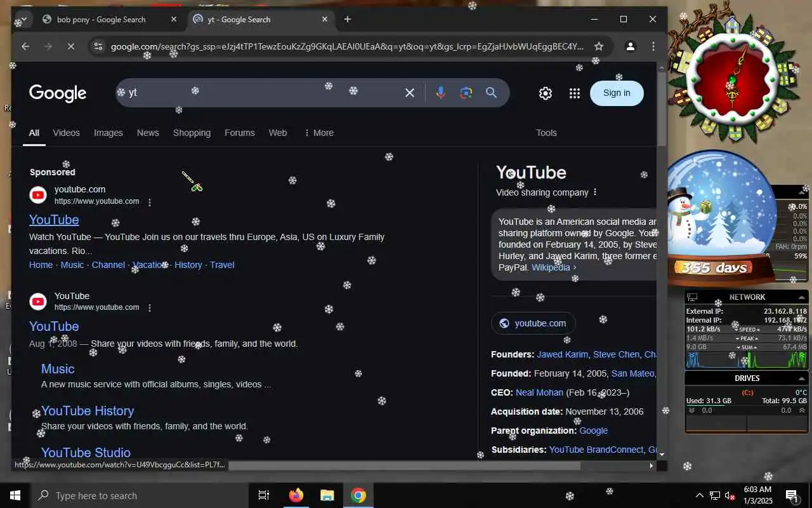Open more options beside Video sharing company
This screenshot has height=508, width=812.
(x=594, y=192)
